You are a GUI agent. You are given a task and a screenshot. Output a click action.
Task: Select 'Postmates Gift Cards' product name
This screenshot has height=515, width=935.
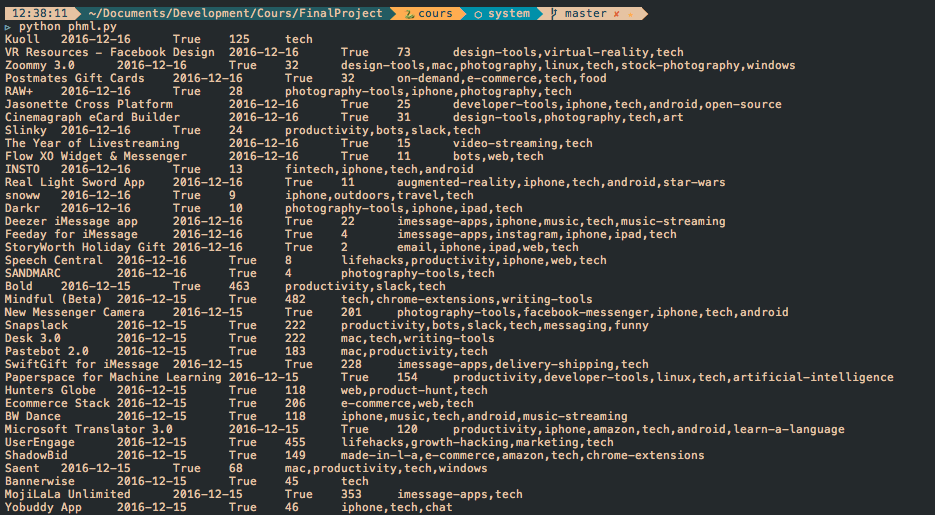(75, 78)
